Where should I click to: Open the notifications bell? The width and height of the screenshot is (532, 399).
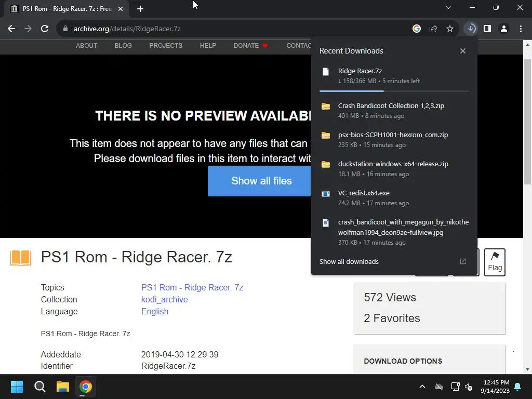518,387
